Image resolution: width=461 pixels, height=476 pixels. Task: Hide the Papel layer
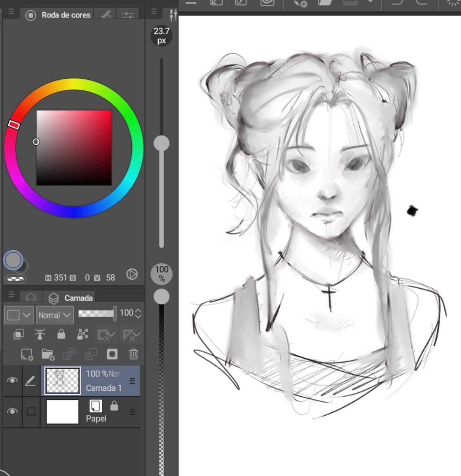[12, 411]
